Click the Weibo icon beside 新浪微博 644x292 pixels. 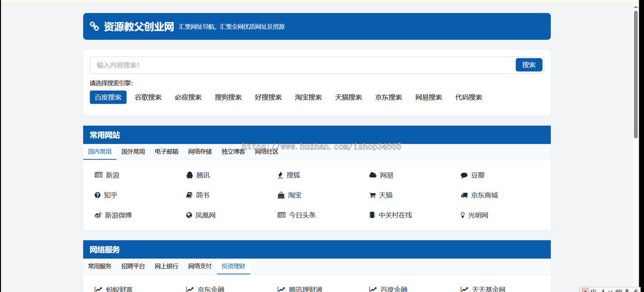98,215
